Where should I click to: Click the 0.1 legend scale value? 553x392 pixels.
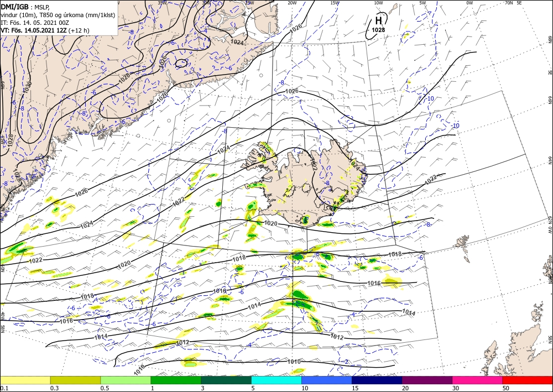coord(4,388)
